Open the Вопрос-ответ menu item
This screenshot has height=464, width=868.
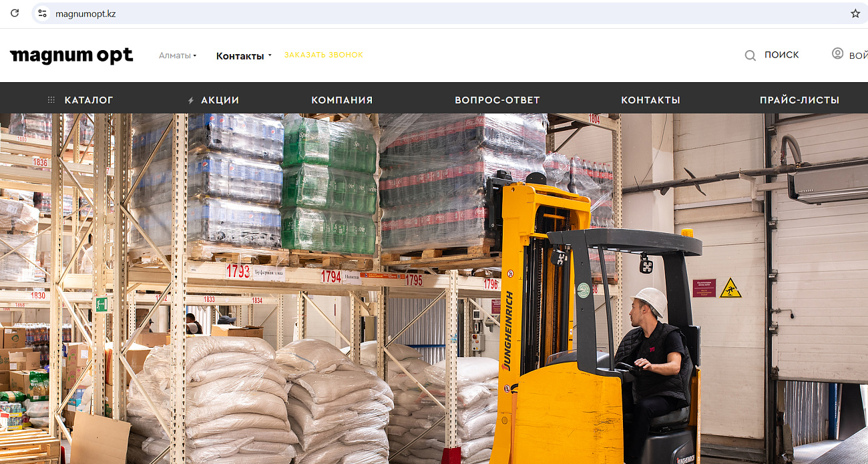pyautogui.click(x=497, y=100)
